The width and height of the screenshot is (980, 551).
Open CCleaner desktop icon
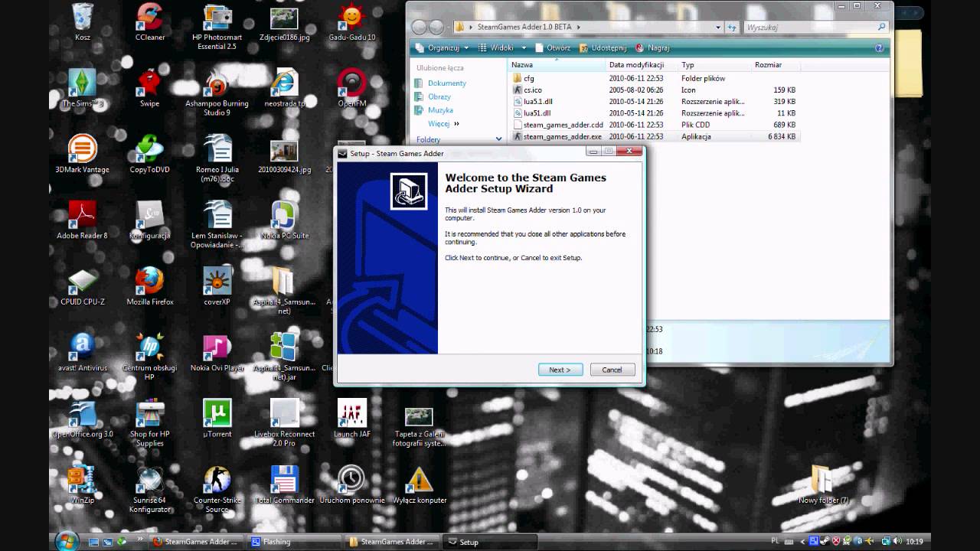pos(149,22)
